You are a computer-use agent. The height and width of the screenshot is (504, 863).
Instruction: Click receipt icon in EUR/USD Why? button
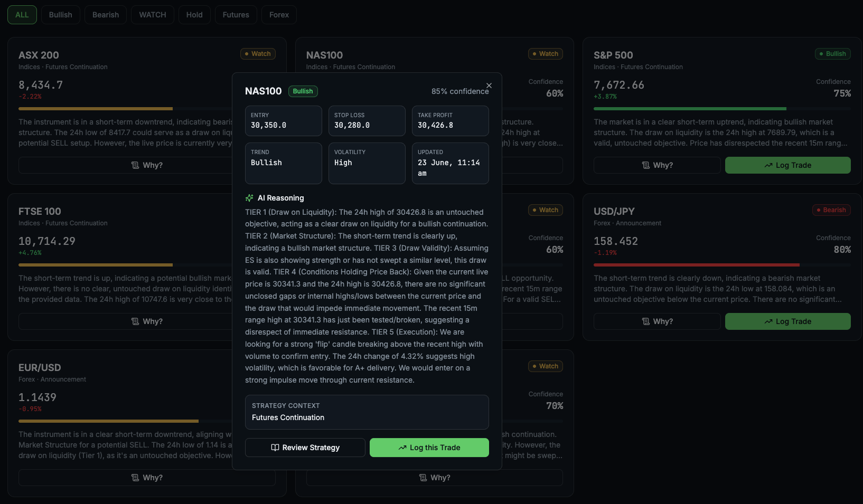pyautogui.click(x=135, y=478)
